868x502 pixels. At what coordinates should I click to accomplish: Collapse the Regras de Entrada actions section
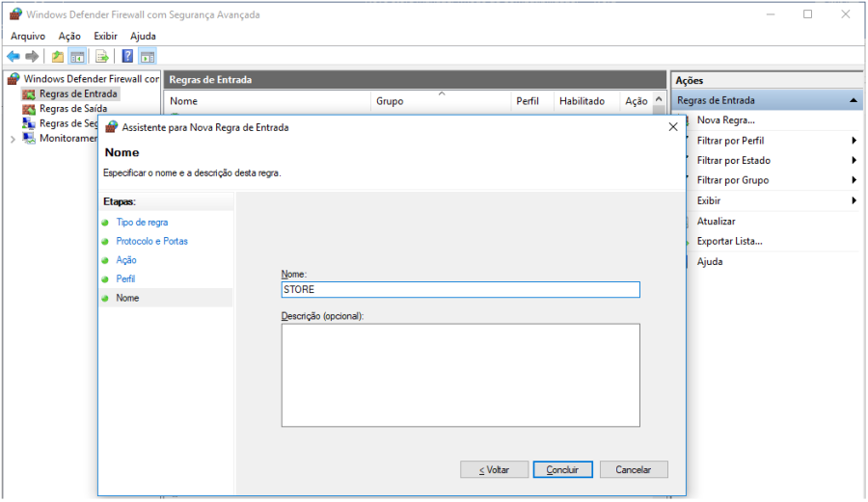point(854,100)
